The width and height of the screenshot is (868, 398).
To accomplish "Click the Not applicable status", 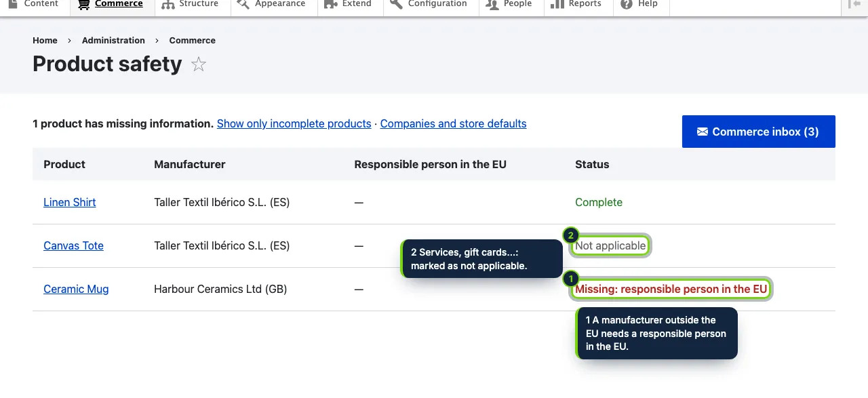I will point(610,246).
